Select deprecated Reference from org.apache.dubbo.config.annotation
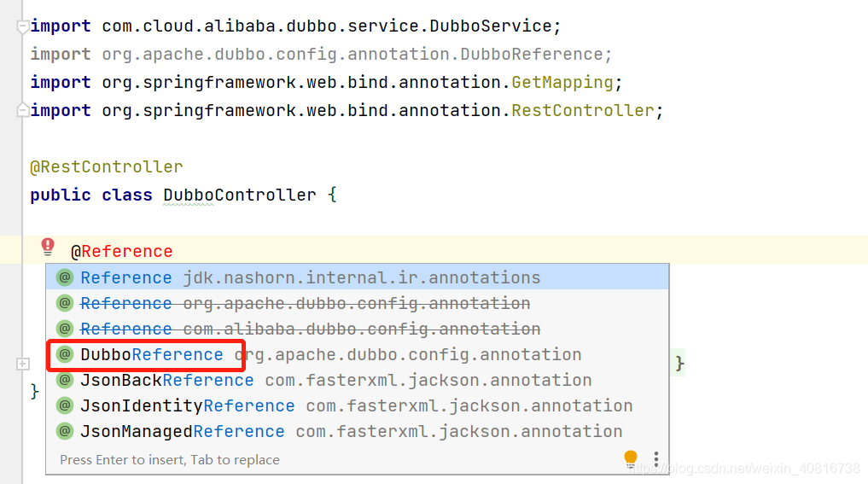The image size is (868, 484). (x=357, y=303)
